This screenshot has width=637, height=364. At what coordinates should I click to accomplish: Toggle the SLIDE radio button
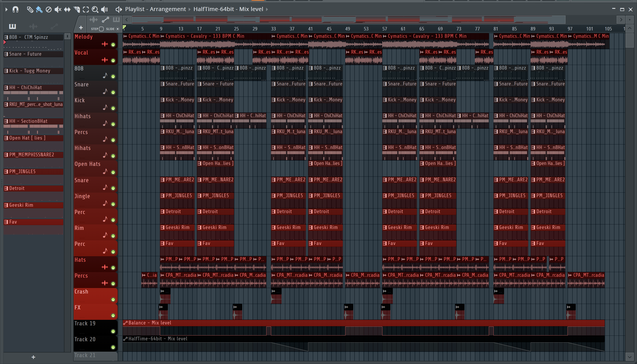point(118,29)
